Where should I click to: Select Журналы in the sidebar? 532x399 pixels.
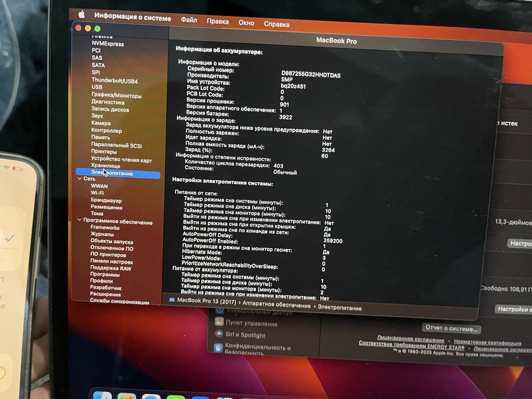102,234
